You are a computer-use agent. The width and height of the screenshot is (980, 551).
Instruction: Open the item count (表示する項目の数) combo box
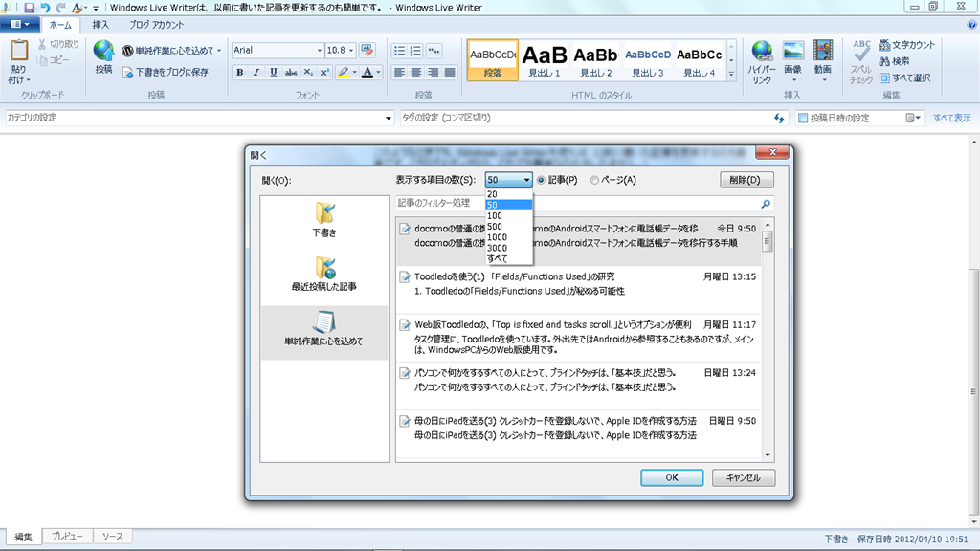point(509,180)
